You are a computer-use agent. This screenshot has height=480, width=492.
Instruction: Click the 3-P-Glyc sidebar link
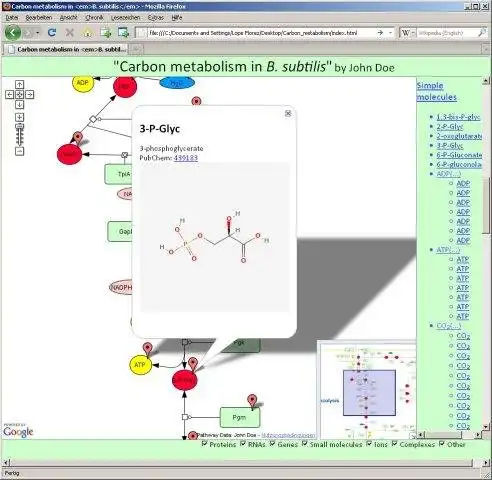(x=450, y=146)
